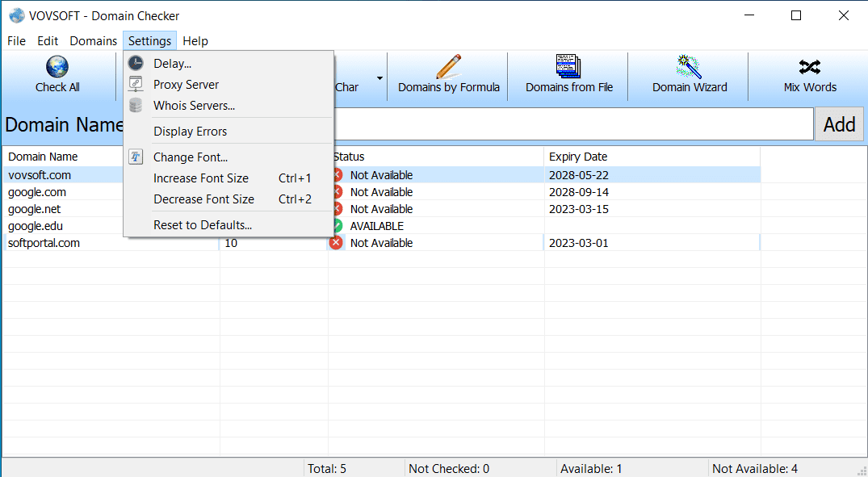The height and width of the screenshot is (477, 868).
Task: Open the Help menu
Action: pyautogui.click(x=195, y=41)
